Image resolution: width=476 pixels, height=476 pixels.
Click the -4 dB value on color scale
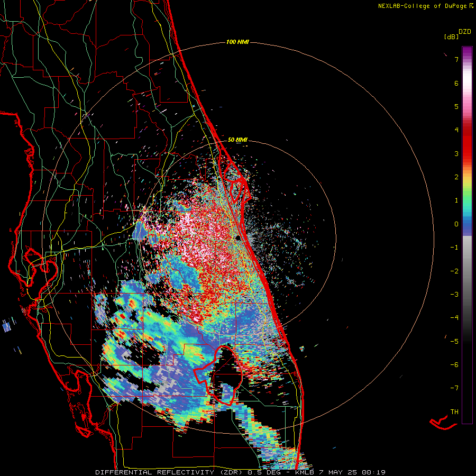pyautogui.click(x=454, y=318)
